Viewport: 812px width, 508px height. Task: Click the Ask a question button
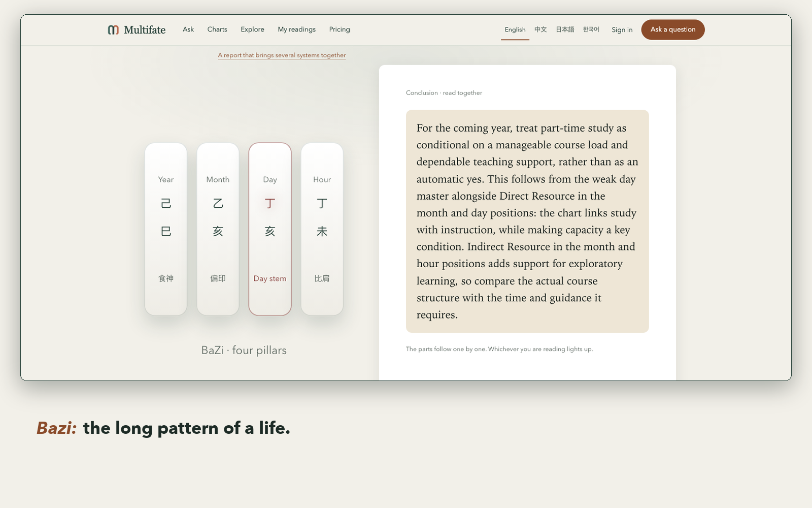click(673, 29)
